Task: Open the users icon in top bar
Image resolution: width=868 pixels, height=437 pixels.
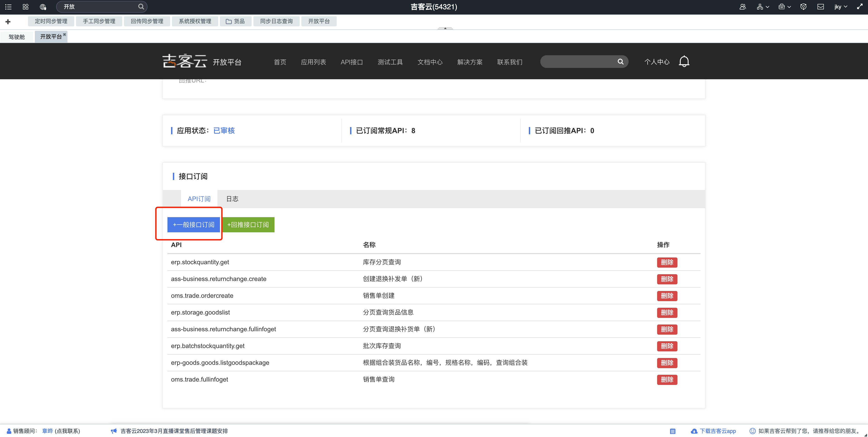Action: pos(743,7)
